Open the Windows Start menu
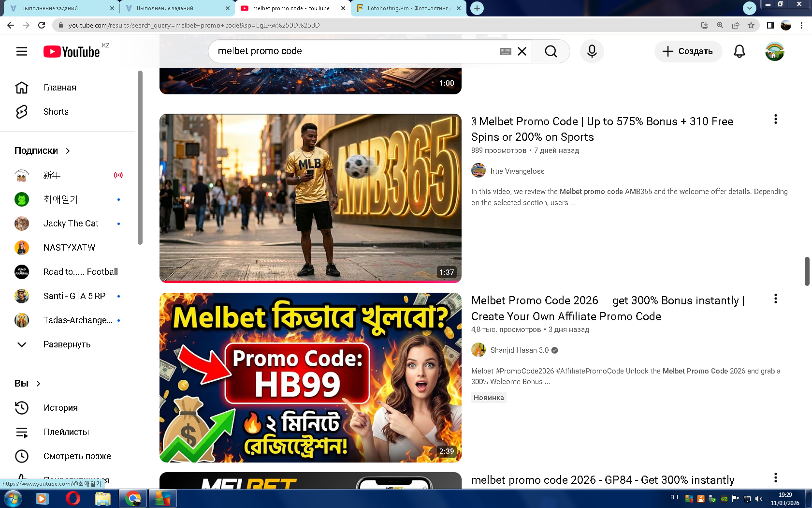 click(x=13, y=498)
